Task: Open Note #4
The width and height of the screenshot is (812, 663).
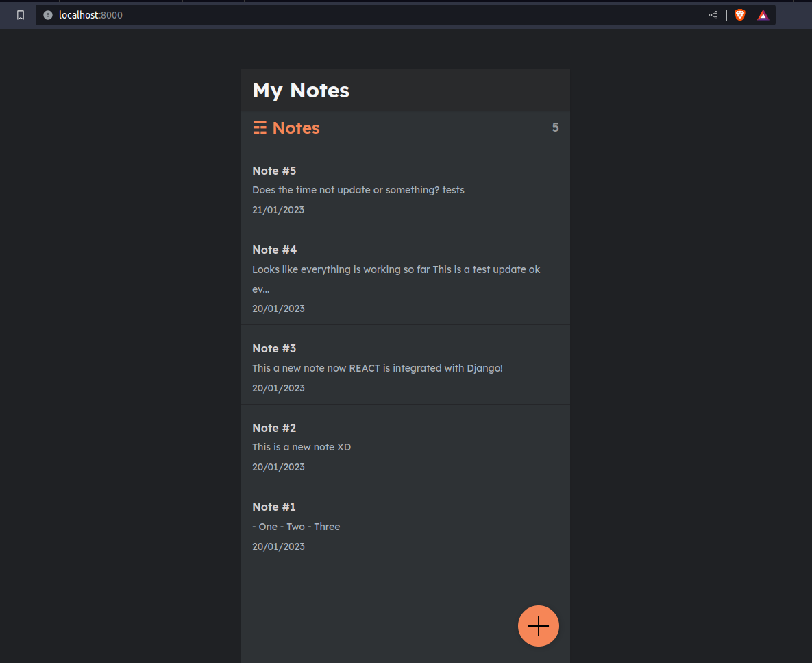Action: (406, 276)
